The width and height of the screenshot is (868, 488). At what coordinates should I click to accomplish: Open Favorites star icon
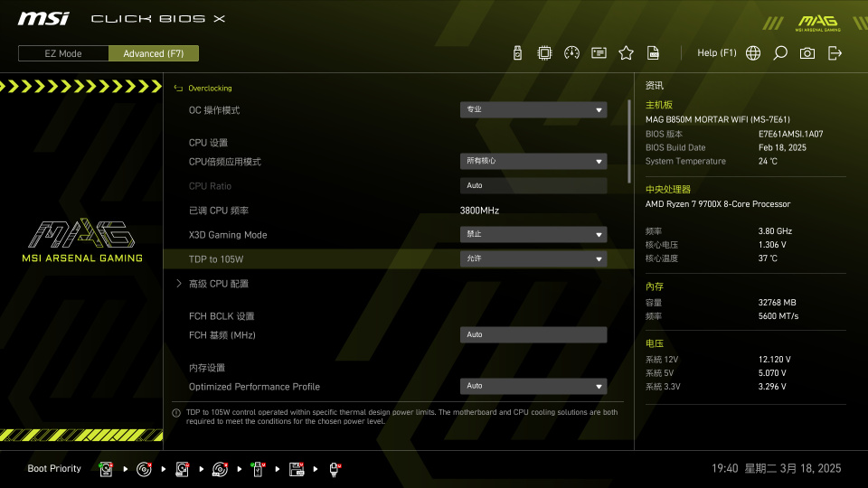tap(626, 53)
